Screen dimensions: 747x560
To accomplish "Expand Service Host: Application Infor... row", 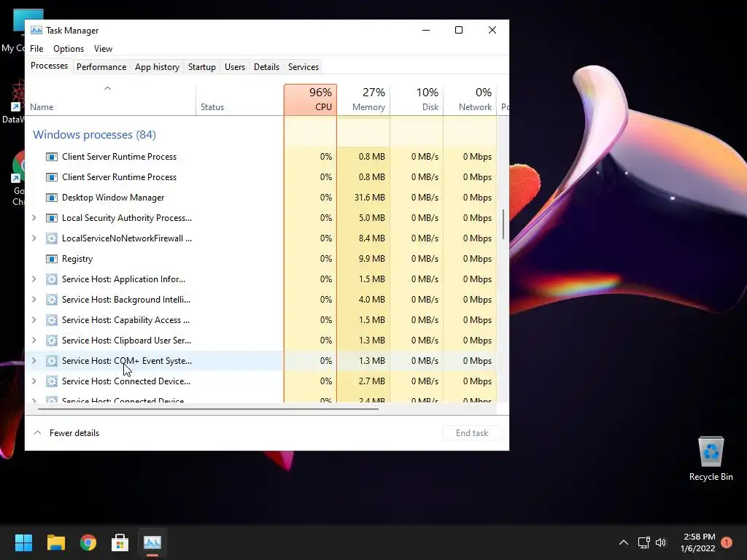I will tap(34, 279).
